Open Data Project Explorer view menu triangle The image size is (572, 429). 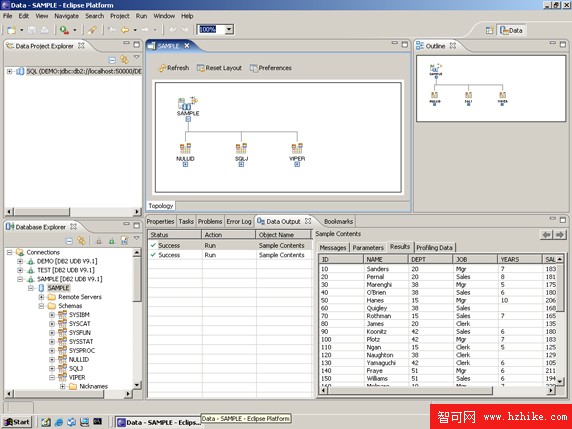[136, 57]
